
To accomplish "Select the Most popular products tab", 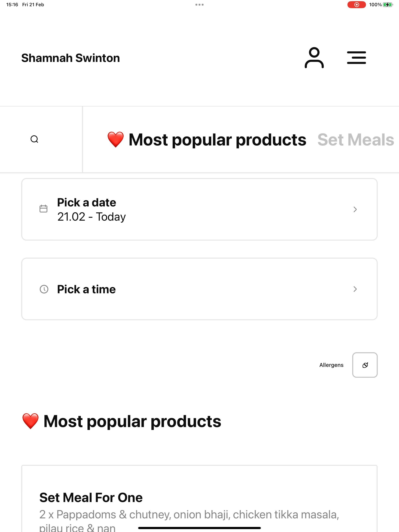I will 207,140.
